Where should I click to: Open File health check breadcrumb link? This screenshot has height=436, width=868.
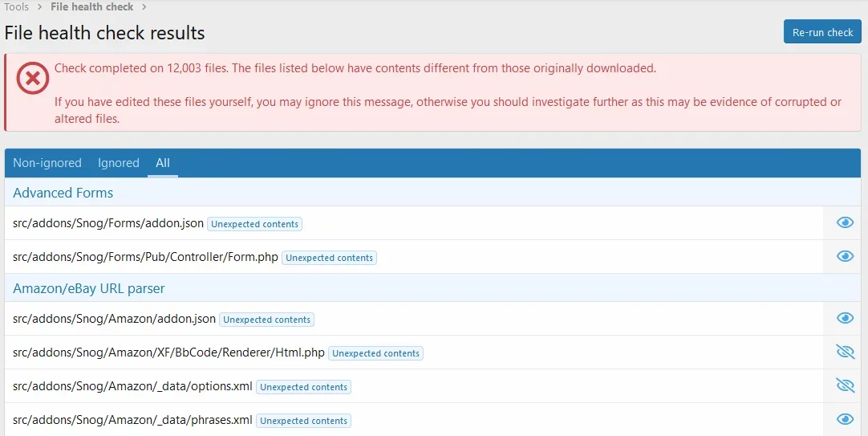tap(92, 7)
